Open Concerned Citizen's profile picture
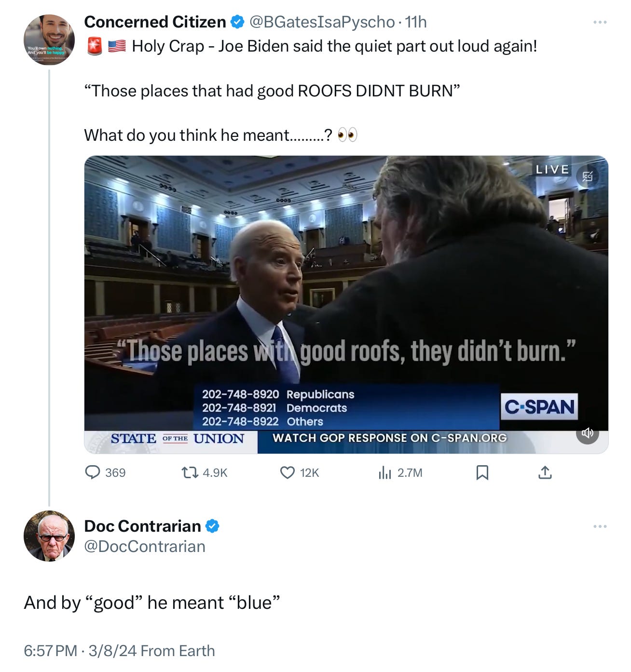Screen dimensions: 631x672 (x=49, y=40)
